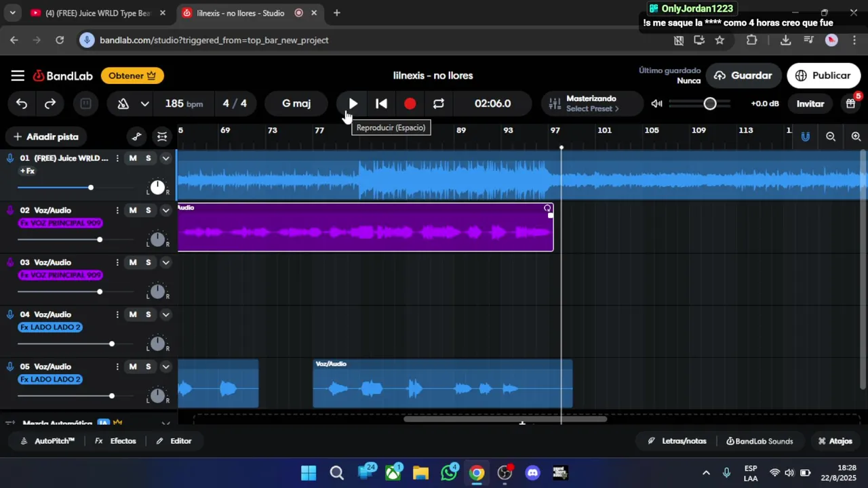Click track 01 pan knob

tap(157, 188)
